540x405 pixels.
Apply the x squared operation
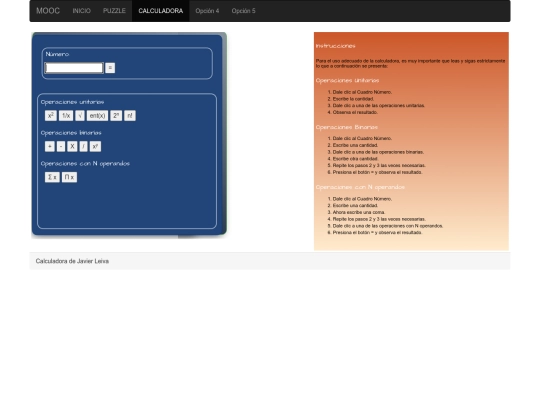click(x=51, y=116)
